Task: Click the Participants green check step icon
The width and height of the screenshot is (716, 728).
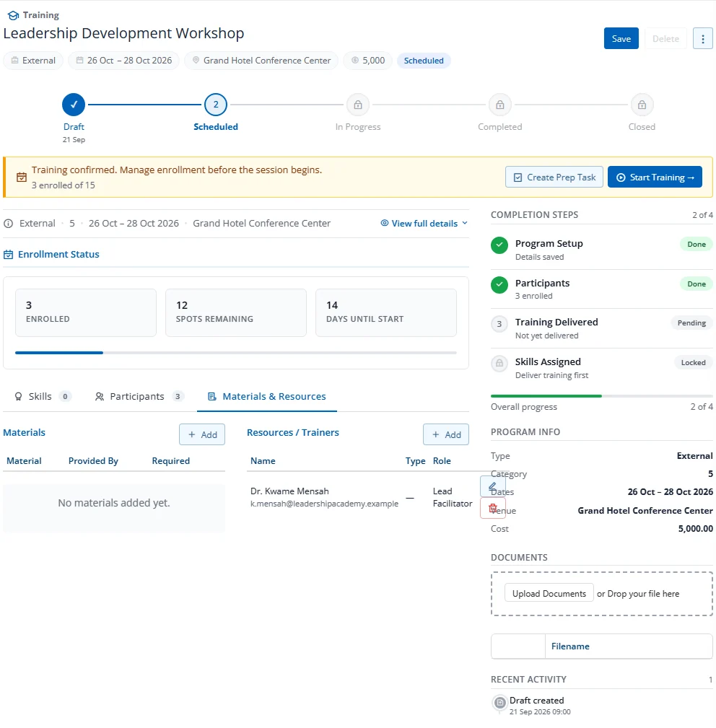Action: pyautogui.click(x=499, y=284)
